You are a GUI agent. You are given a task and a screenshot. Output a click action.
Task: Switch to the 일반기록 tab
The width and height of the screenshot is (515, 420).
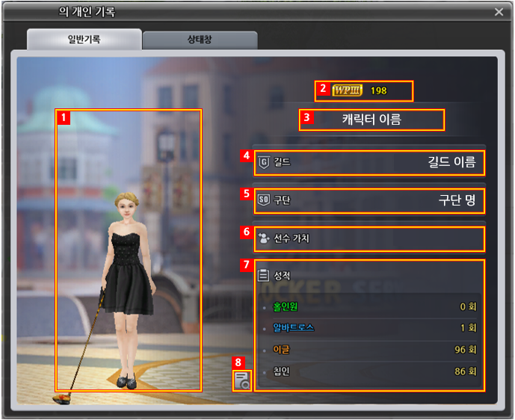[84, 40]
